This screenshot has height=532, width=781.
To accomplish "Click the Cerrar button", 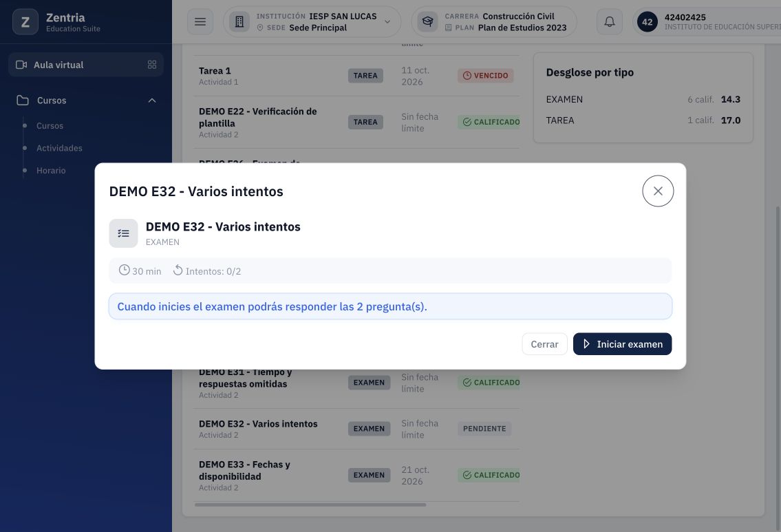I will (x=544, y=344).
